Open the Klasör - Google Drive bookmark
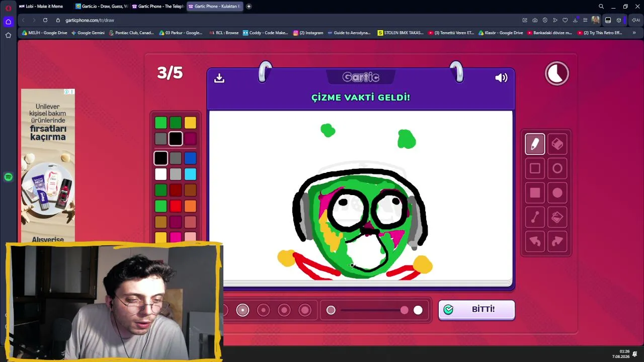Image resolution: width=644 pixels, height=362 pixels. coord(501,33)
